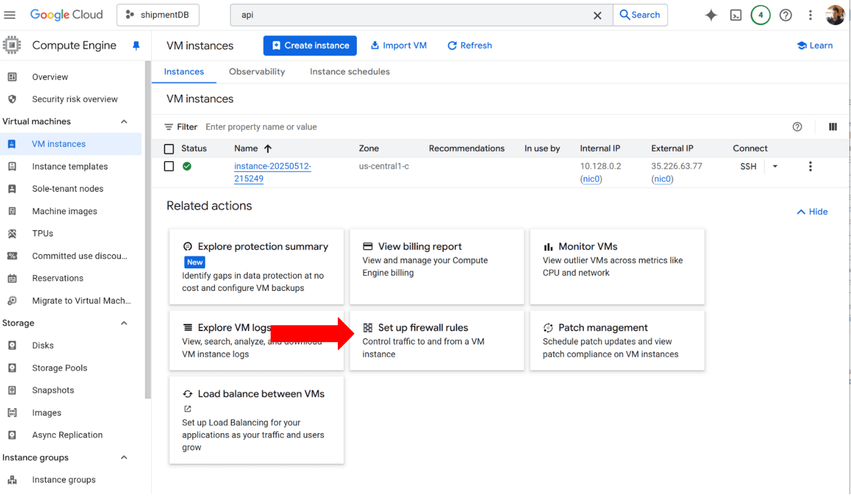Check the instance-20250512-215249 row checkbox
Screen dimensions: 851x504
[x=169, y=167]
